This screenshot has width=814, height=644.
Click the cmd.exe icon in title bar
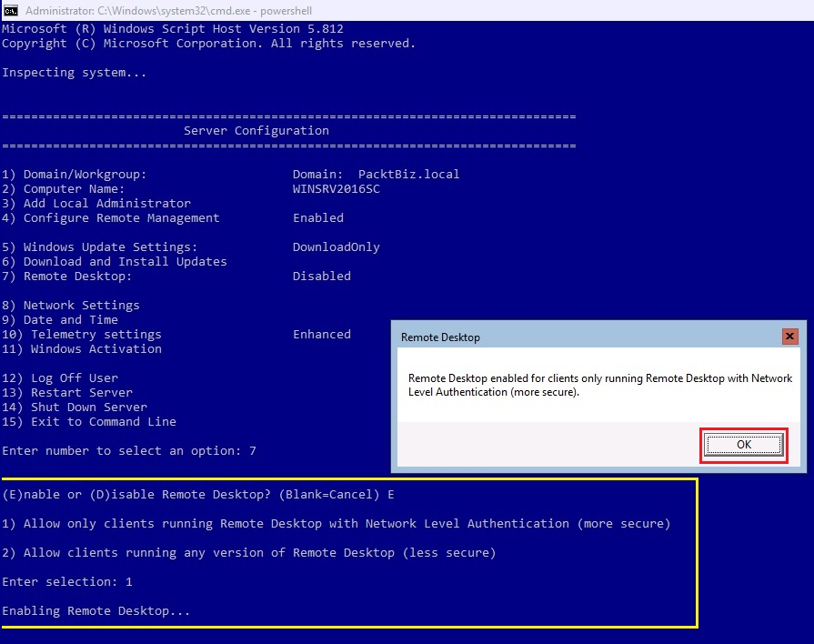tap(11, 10)
